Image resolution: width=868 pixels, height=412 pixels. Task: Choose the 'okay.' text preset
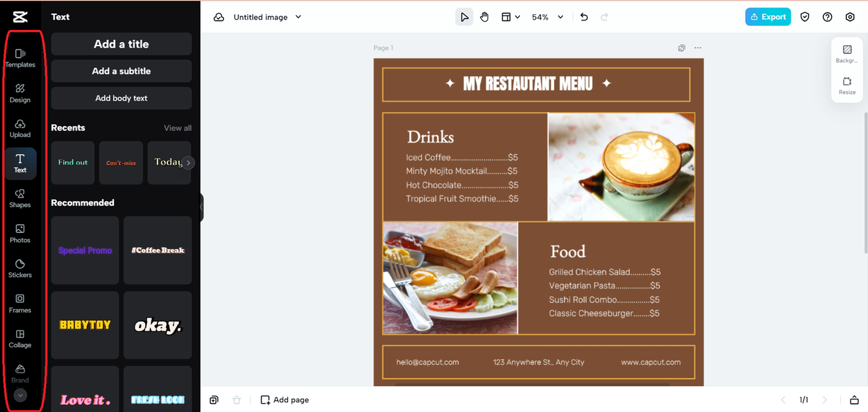(158, 325)
